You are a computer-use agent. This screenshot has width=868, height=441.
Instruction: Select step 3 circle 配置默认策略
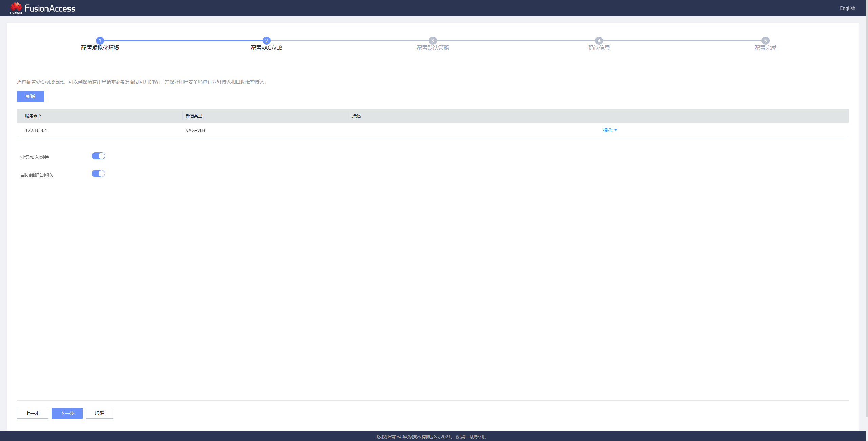click(432, 41)
